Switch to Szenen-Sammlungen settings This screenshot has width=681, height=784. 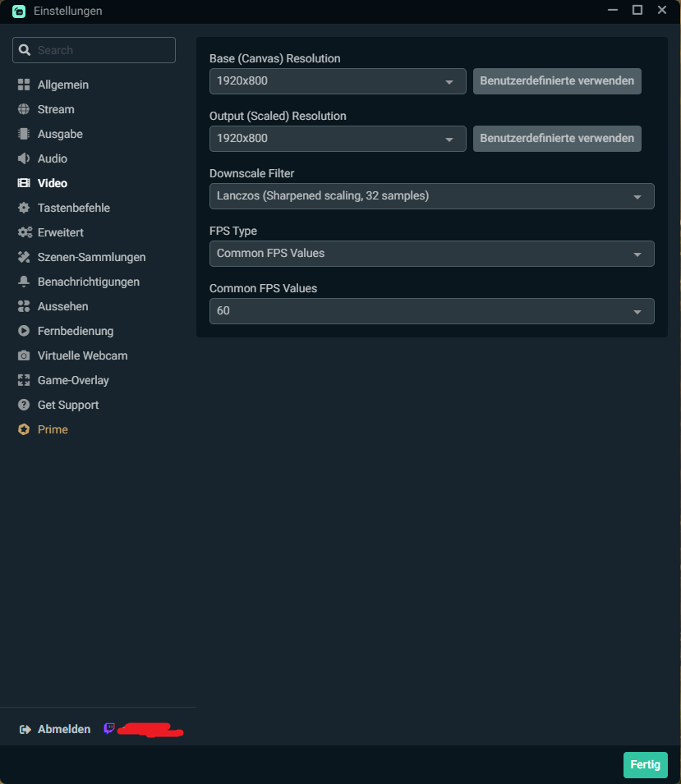[x=91, y=257]
